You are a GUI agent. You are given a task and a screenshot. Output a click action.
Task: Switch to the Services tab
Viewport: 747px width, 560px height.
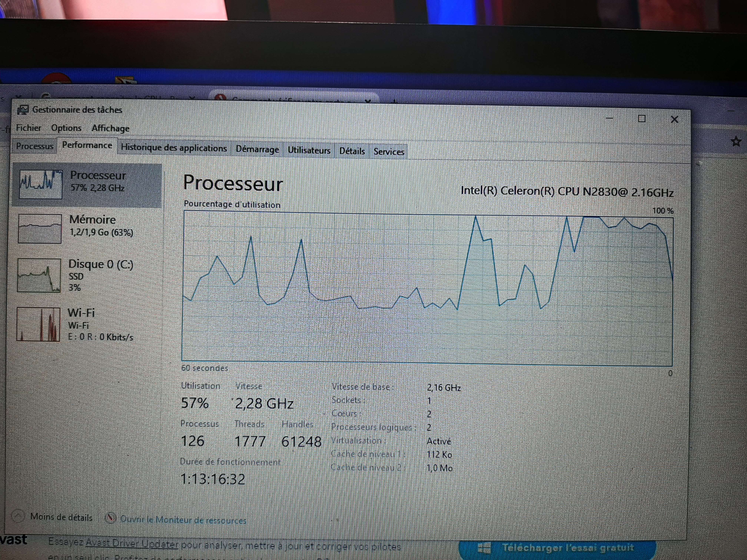389,152
